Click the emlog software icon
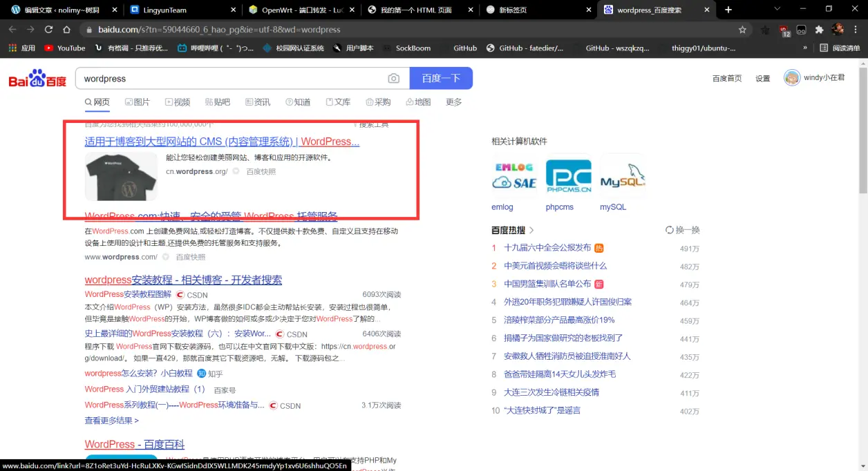This screenshot has width=868, height=471. click(514, 175)
